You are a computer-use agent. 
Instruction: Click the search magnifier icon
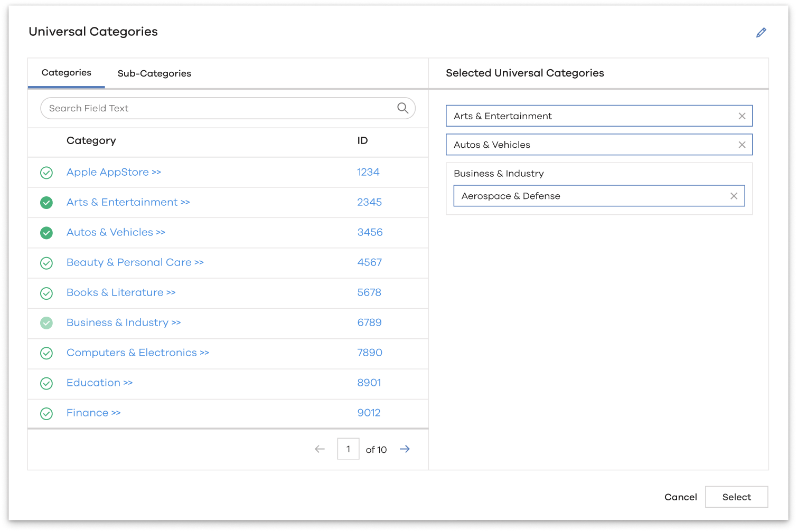pyautogui.click(x=403, y=108)
